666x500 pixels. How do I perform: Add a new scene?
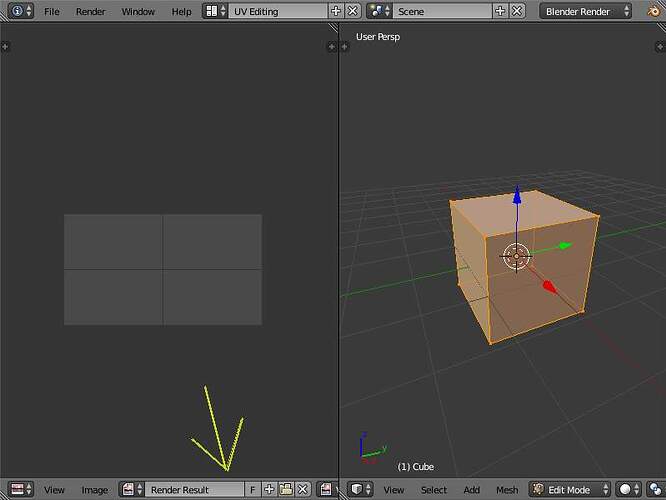[500, 11]
